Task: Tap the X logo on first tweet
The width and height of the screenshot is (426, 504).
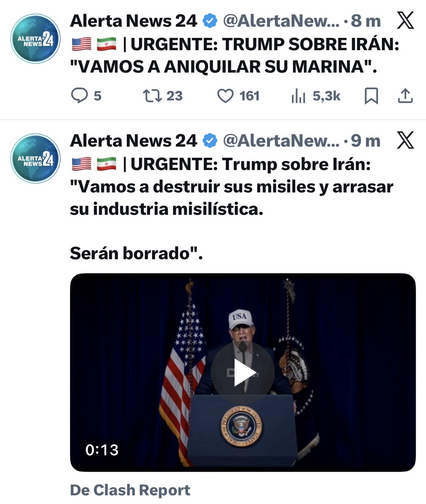Action: pyautogui.click(x=405, y=21)
